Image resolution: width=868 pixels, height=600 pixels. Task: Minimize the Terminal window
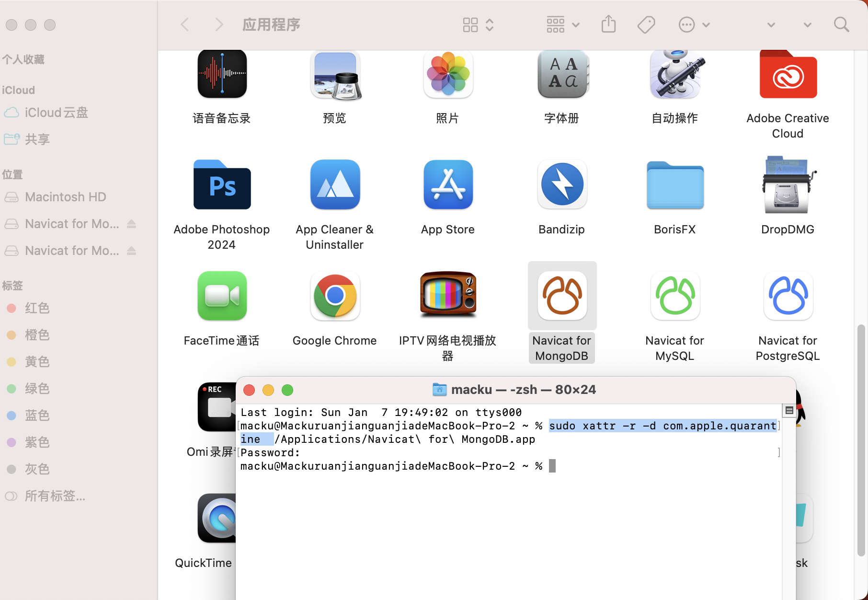click(268, 390)
